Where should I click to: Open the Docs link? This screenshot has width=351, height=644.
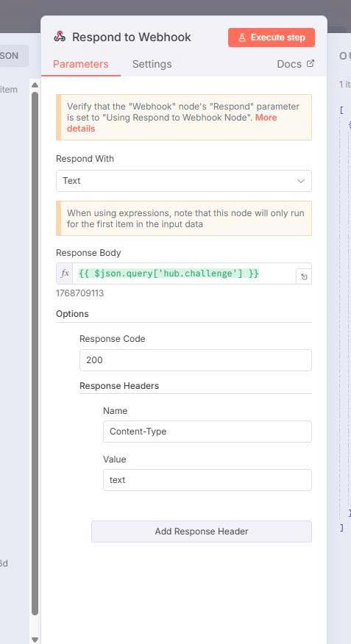tap(289, 64)
